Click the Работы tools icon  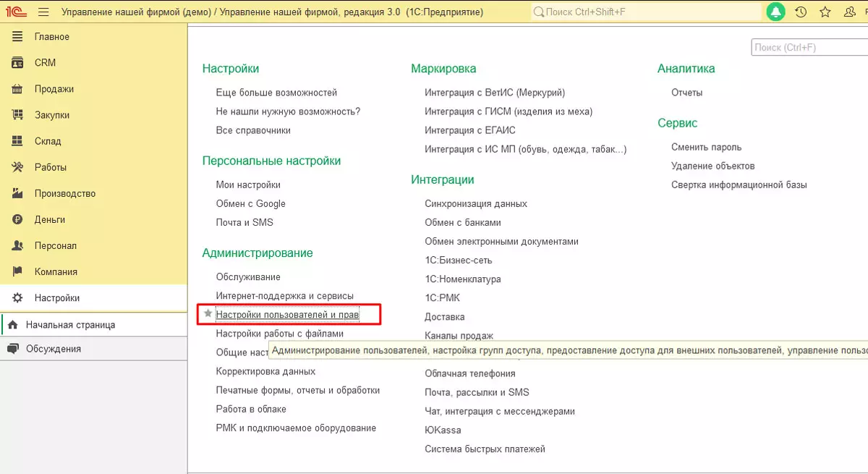tap(18, 167)
